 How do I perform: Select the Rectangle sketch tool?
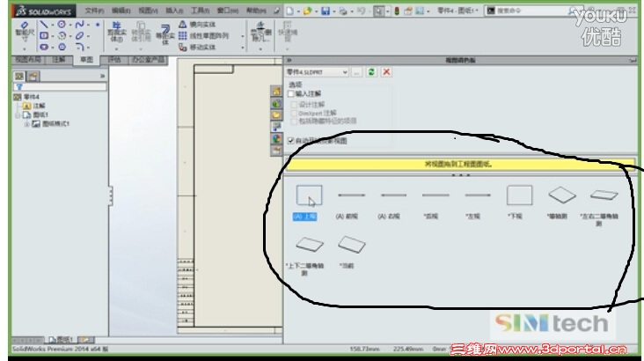coord(44,36)
